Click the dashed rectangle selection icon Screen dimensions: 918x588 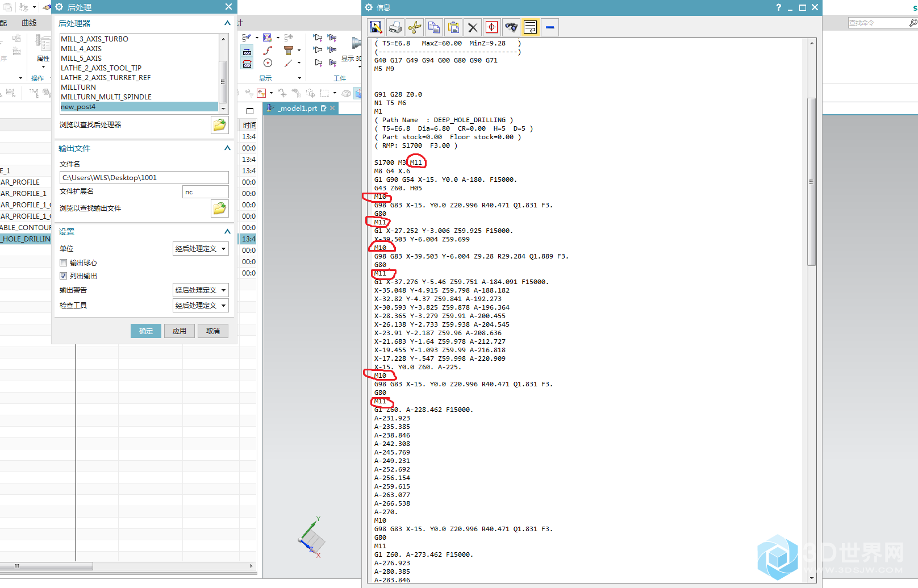point(324,93)
